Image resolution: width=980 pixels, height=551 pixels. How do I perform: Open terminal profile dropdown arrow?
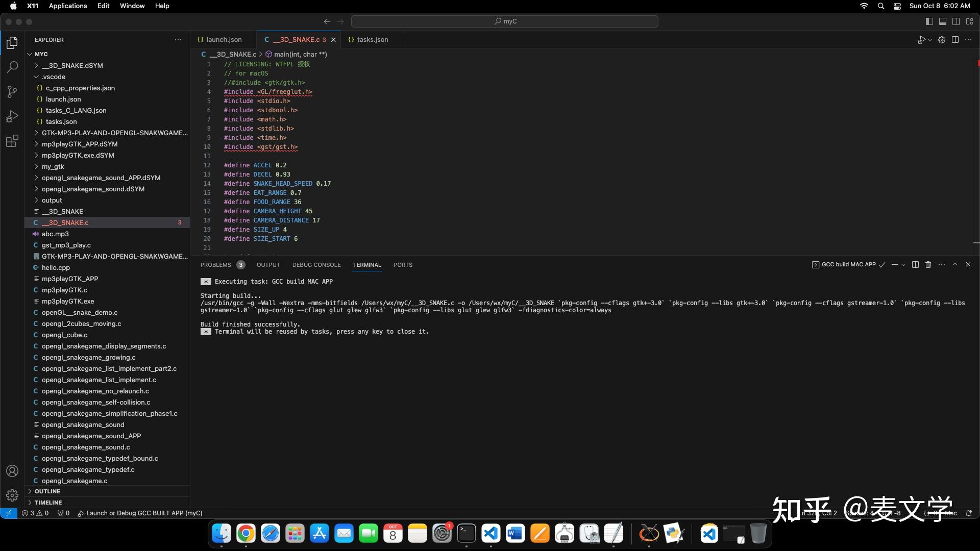pos(902,265)
